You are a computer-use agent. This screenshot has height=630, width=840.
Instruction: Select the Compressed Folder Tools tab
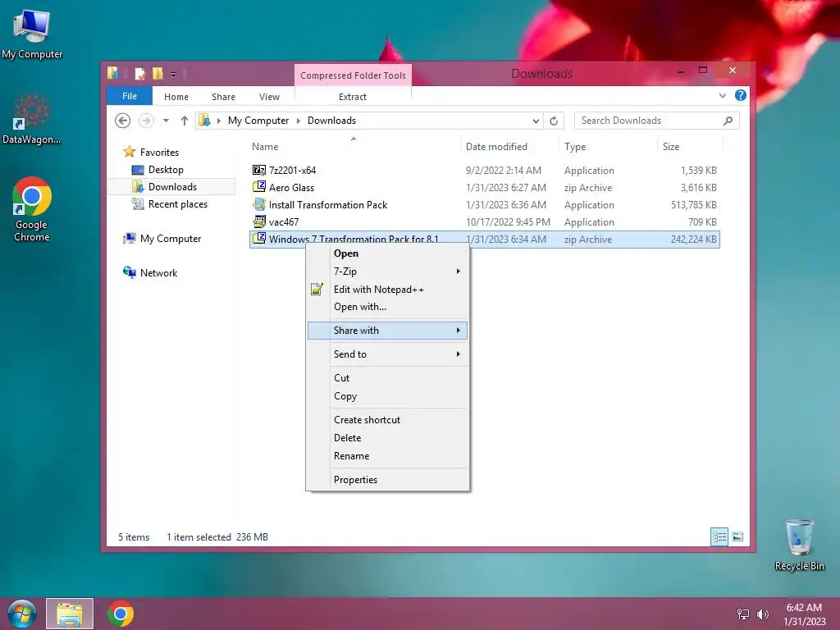pyautogui.click(x=353, y=75)
